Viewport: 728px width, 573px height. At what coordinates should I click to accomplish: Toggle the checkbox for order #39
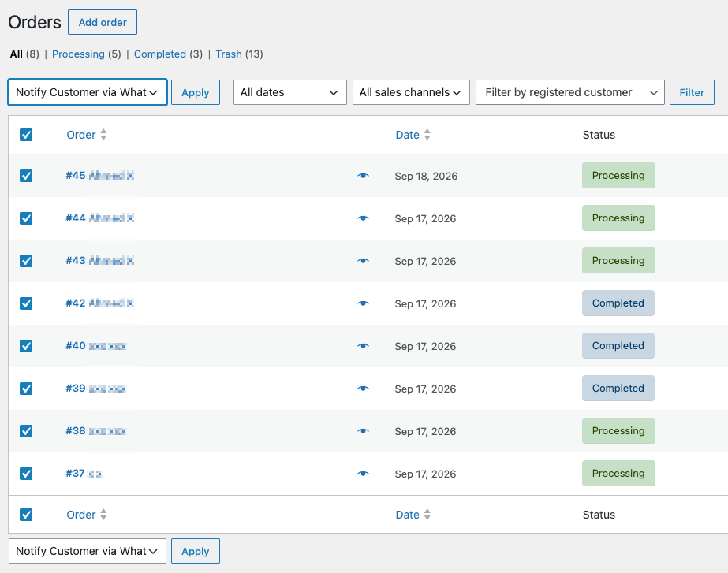coord(26,389)
